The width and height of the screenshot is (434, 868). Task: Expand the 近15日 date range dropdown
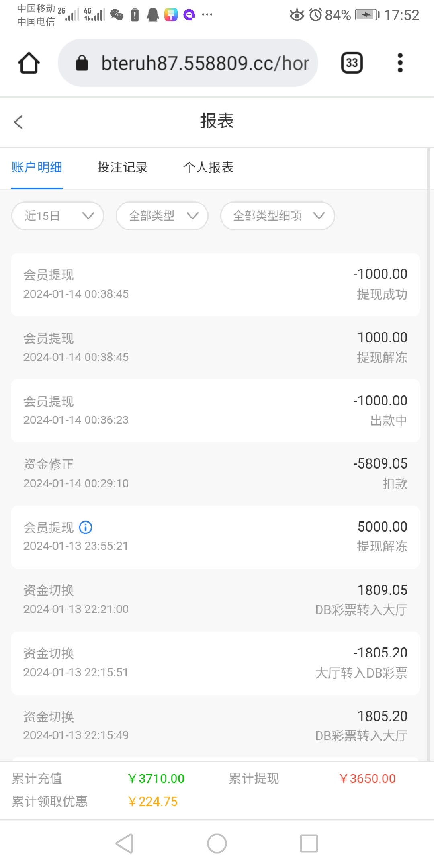58,216
